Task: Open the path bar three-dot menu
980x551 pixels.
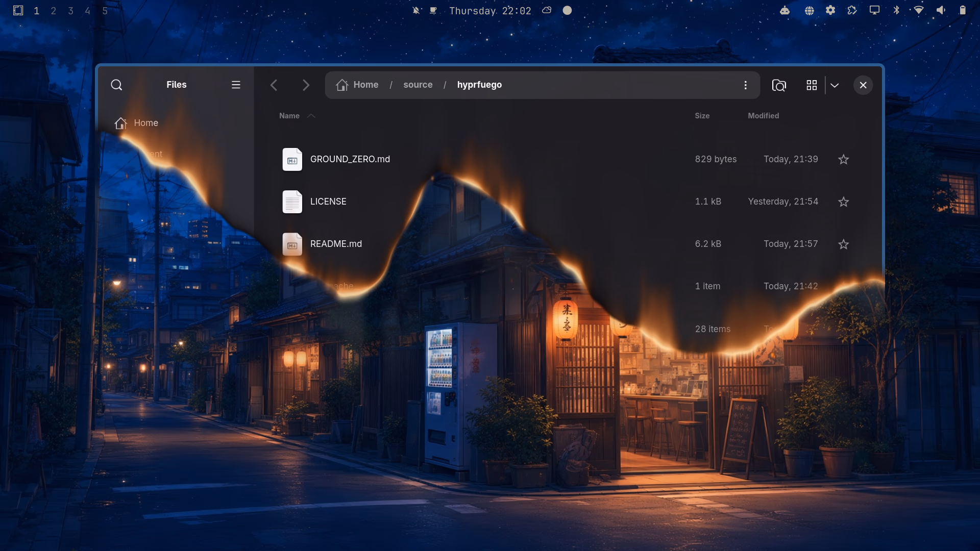Action: point(745,85)
